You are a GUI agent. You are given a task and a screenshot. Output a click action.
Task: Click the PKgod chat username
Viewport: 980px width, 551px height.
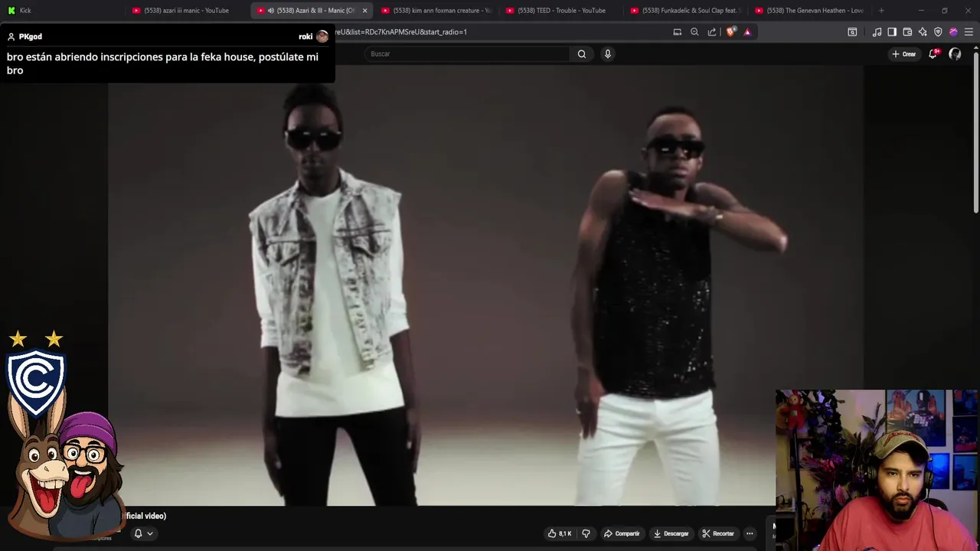click(30, 37)
